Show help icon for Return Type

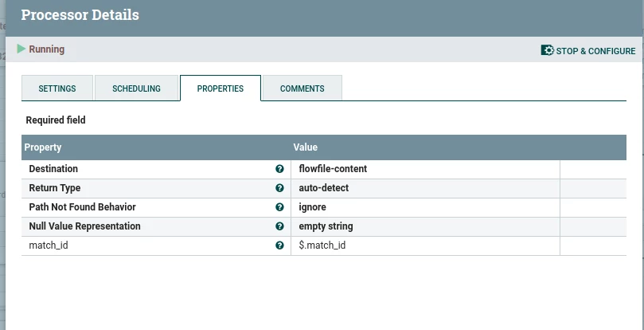[279, 188]
